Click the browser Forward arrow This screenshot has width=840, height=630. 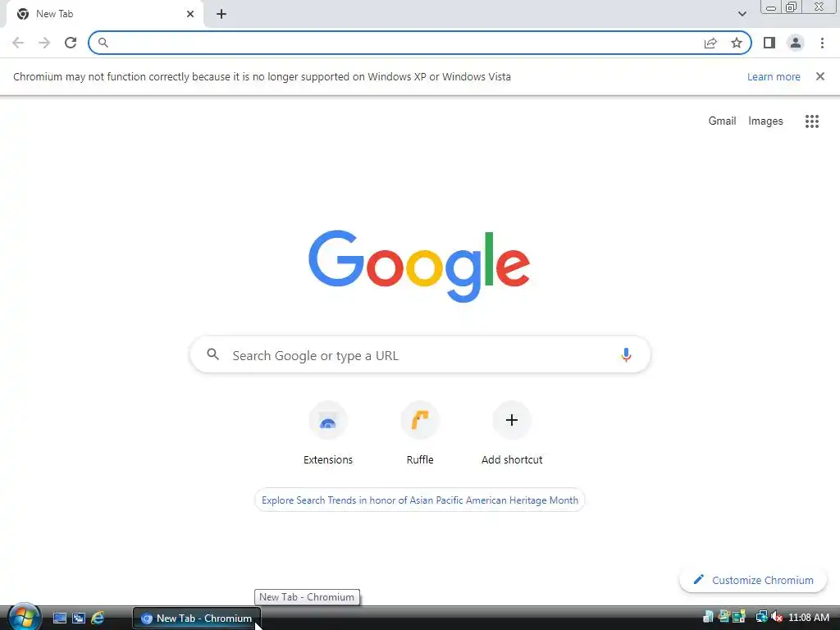(44, 43)
